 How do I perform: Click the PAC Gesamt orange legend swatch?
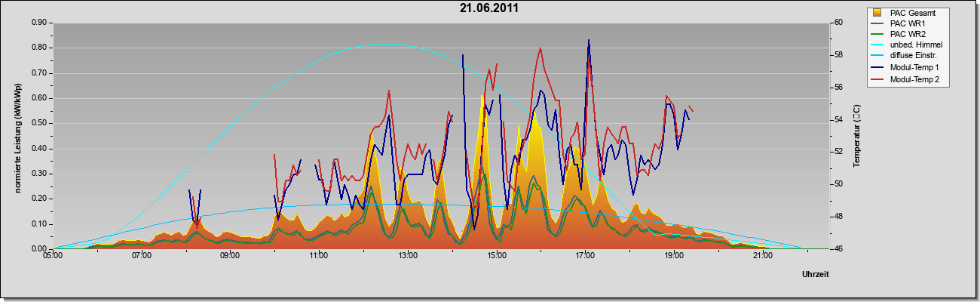878,13
